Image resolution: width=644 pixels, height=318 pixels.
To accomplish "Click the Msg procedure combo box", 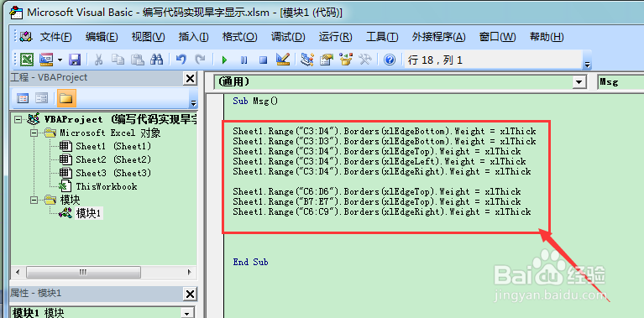I will [620, 82].
